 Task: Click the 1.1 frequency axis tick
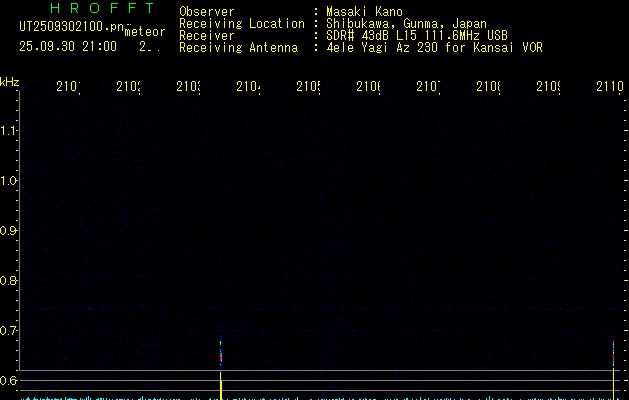click(9, 131)
